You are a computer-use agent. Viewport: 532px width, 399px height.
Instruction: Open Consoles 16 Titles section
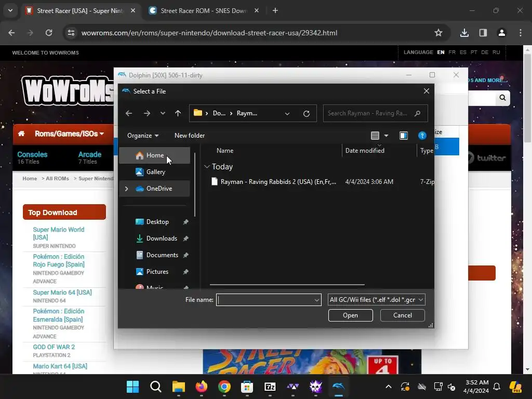click(x=32, y=158)
